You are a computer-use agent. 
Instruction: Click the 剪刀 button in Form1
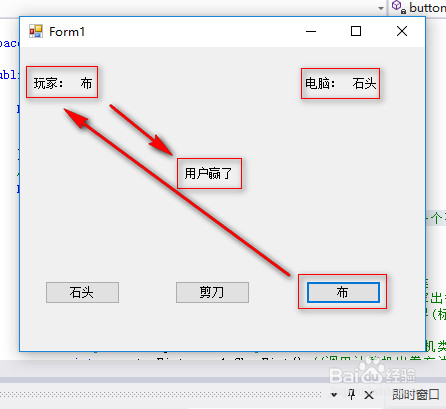(x=212, y=292)
